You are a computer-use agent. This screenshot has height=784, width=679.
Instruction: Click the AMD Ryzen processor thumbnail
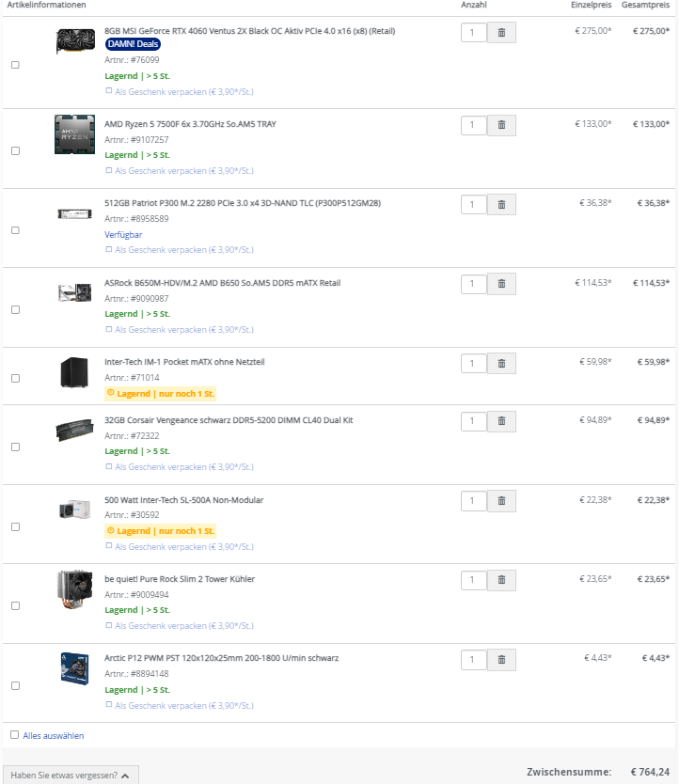74,134
